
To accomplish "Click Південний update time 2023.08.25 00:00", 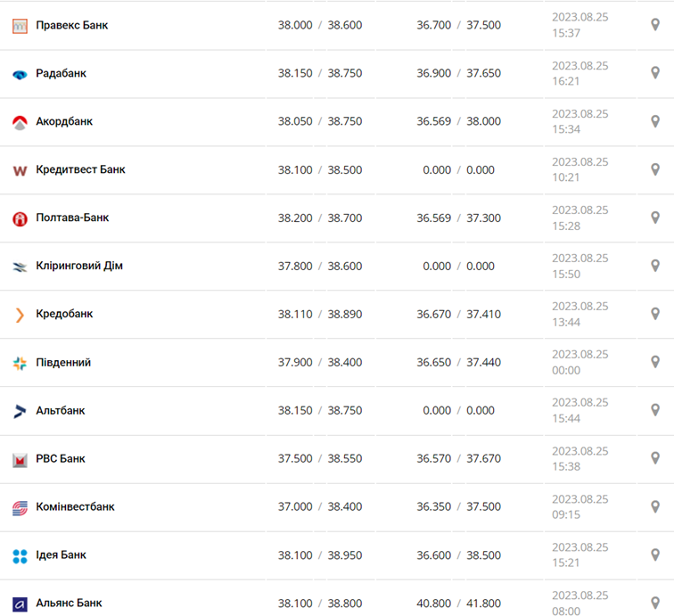I will click(x=579, y=362).
